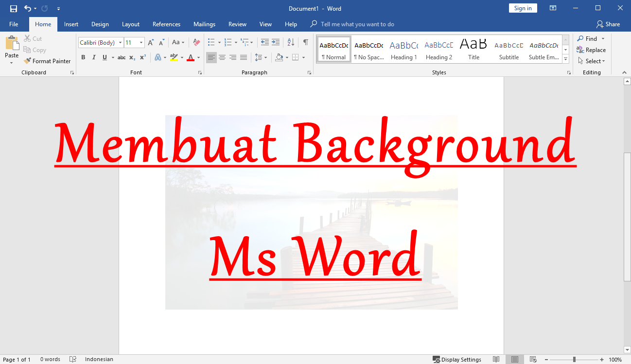631x364 pixels.
Task: Open the font size dropdown
Action: coord(141,43)
